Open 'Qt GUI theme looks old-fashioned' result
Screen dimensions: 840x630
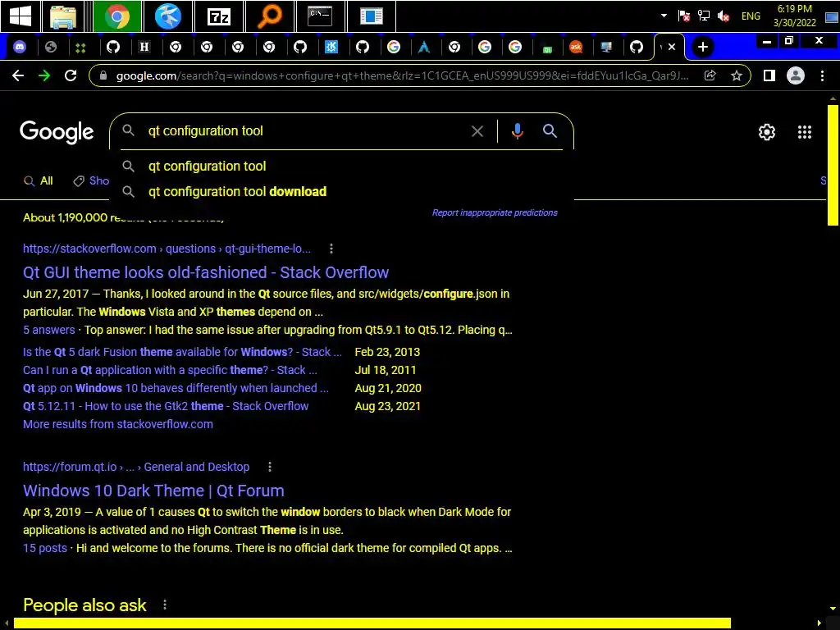pyautogui.click(x=206, y=272)
